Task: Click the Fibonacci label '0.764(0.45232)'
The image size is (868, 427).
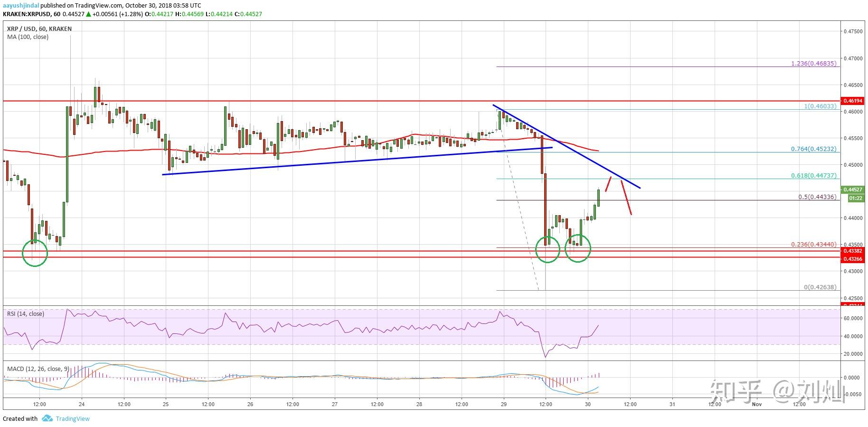Action: (814, 149)
